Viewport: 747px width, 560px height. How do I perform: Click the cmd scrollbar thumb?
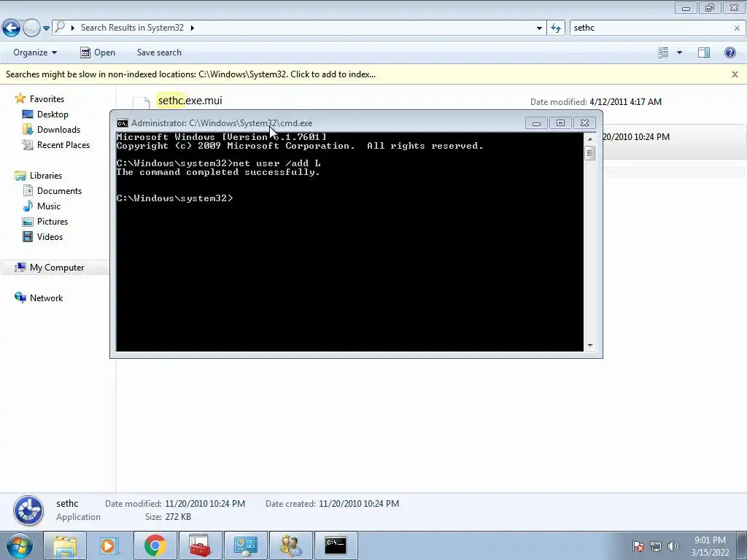[x=590, y=153]
